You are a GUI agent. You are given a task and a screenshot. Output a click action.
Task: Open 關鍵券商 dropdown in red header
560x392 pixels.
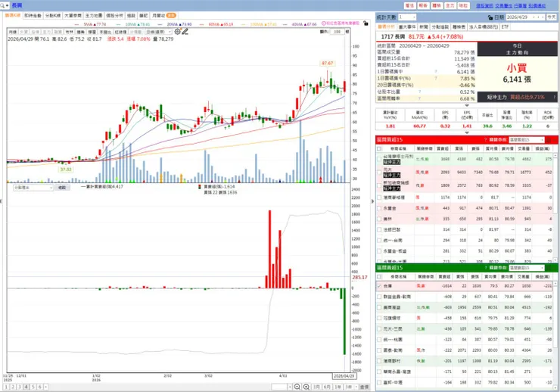coord(527,139)
